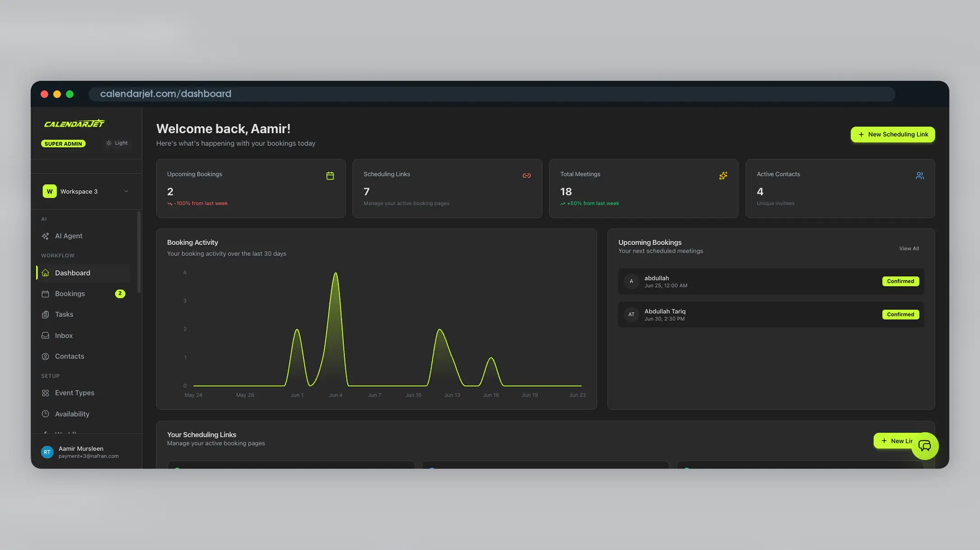Viewport: 980px width, 550px height.
Task: Open Abdullah Tariq Jun 30 booking row
Action: click(771, 314)
